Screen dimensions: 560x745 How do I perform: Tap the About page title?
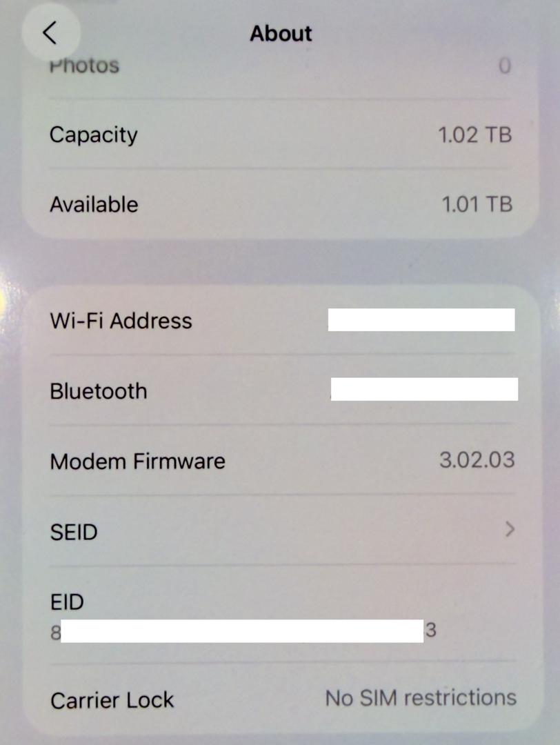pos(281,33)
